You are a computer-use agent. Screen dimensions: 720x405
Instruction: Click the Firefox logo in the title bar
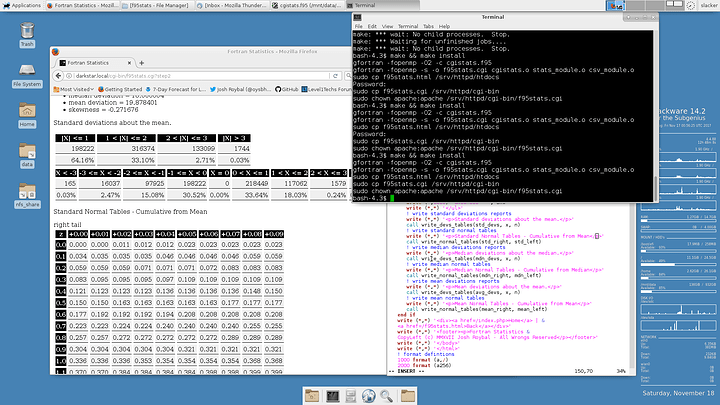(x=56, y=52)
